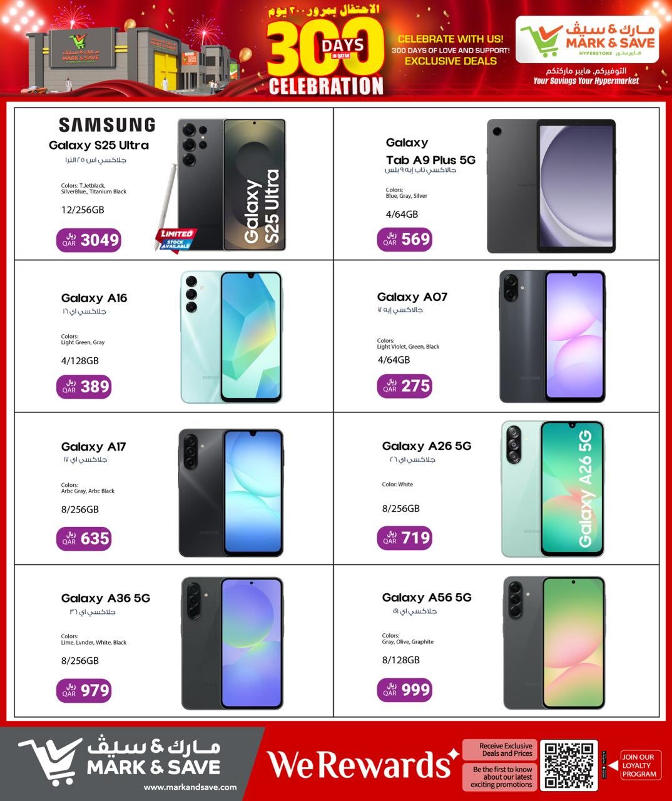Select the QAR 275 Galaxy A07 price
This screenshot has width=672, height=801.
(x=404, y=386)
